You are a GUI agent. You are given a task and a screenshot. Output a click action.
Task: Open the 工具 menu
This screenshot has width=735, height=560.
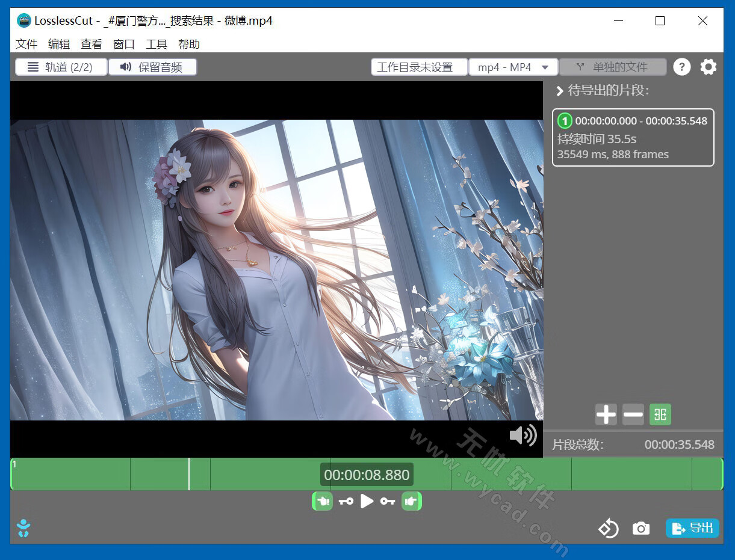click(x=157, y=45)
